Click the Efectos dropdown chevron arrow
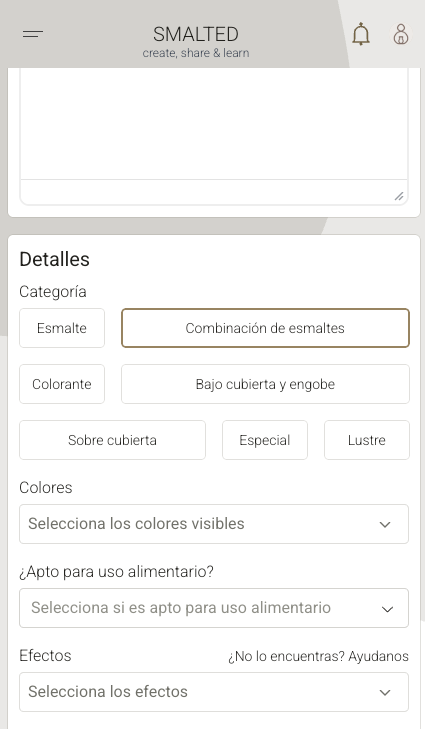The width and height of the screenshot is (425, 729). pos(385,693)
